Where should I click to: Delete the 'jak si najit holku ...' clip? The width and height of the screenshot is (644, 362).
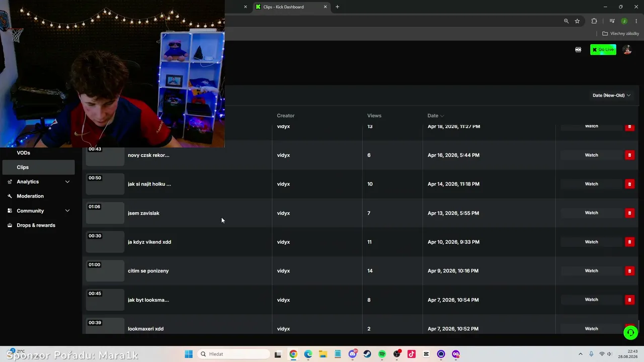629,184
